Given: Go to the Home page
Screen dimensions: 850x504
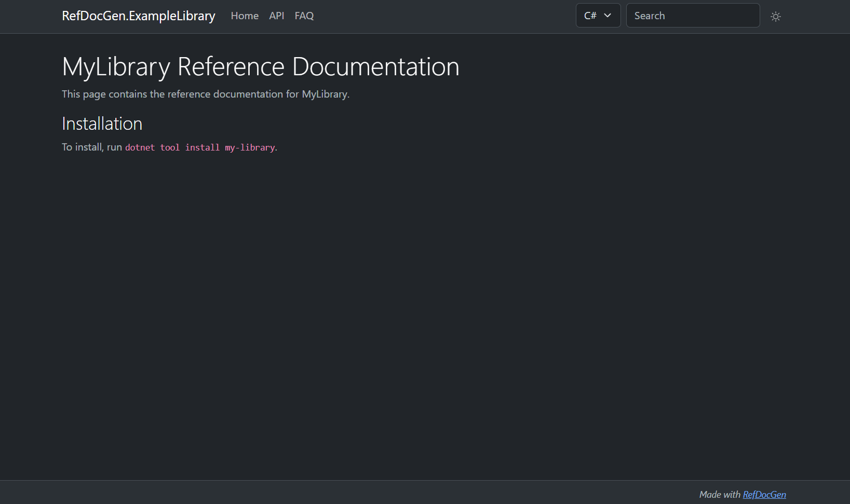Looking at the screenshot, I should point(245,16).
